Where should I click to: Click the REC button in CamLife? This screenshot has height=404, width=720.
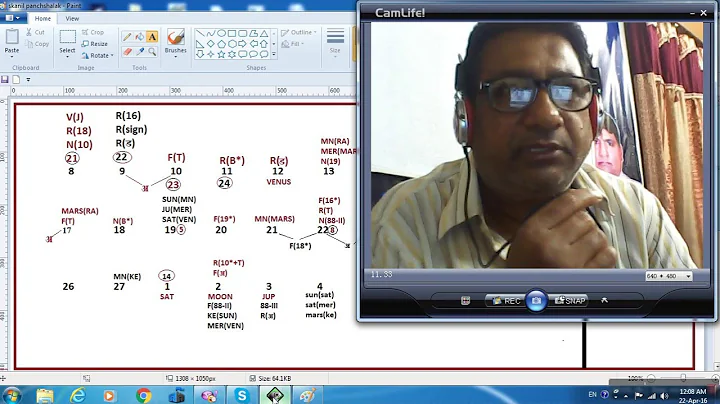click(506, 301)
